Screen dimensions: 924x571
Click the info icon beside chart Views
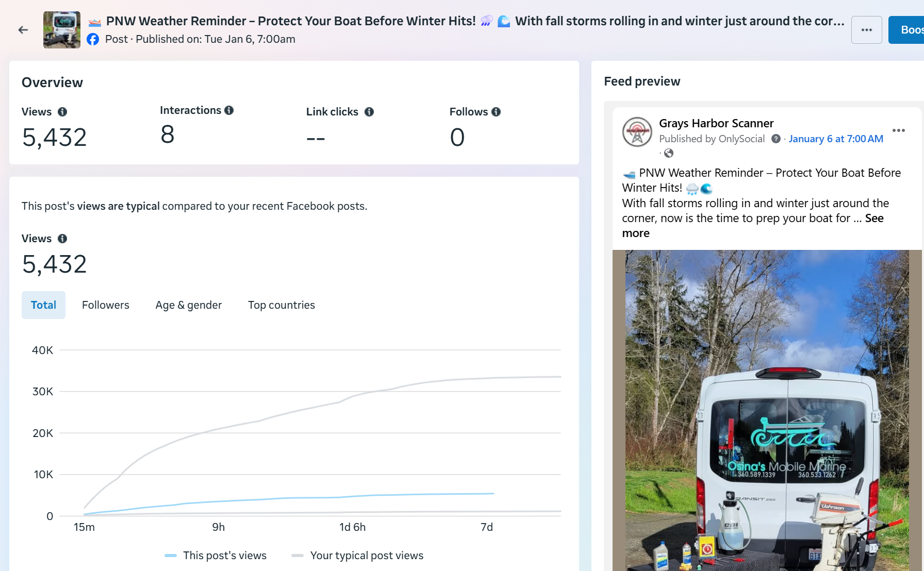pos(62,239)
